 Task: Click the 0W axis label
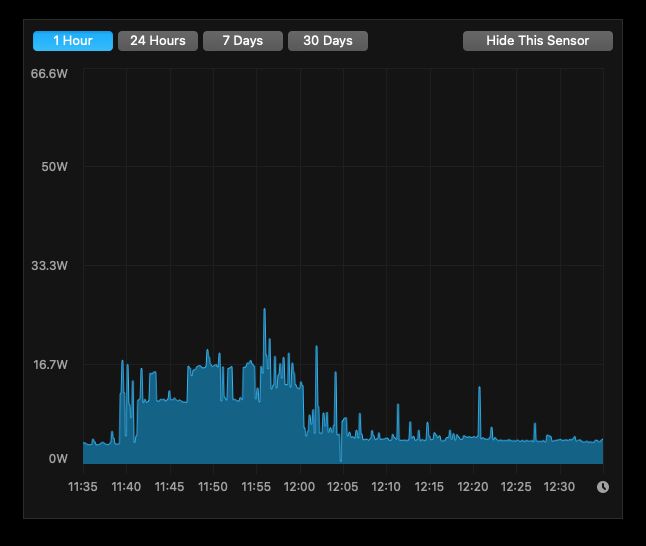point(58,459)
